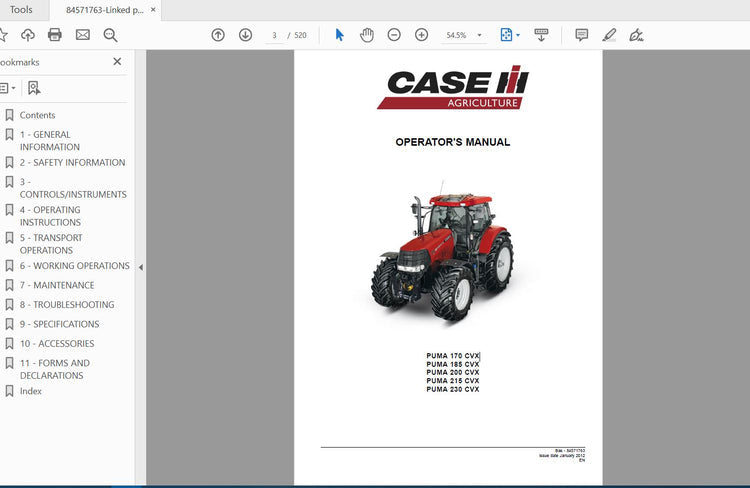
Task: Collapse the navigation pane with the arrow handle
Action: click(141, 267)
